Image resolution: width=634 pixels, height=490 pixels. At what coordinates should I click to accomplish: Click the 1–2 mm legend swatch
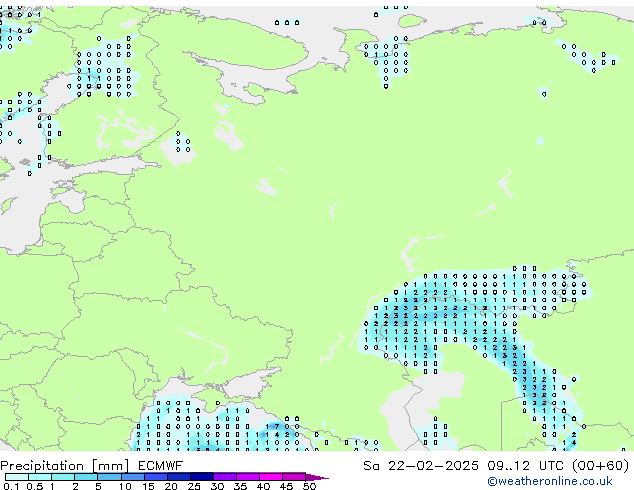click(x=63, y=477)
